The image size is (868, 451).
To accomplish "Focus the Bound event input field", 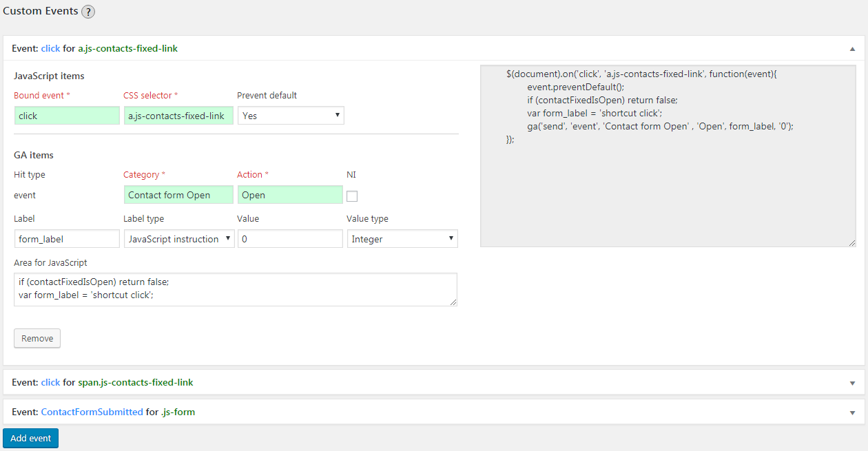I will coord(67,116).
